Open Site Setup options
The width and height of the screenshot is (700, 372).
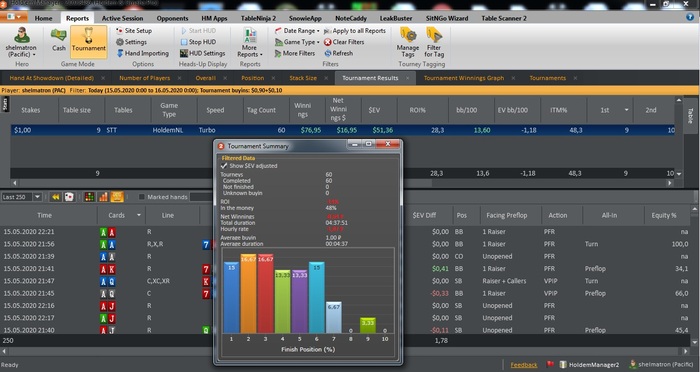[x=134, y=30]
